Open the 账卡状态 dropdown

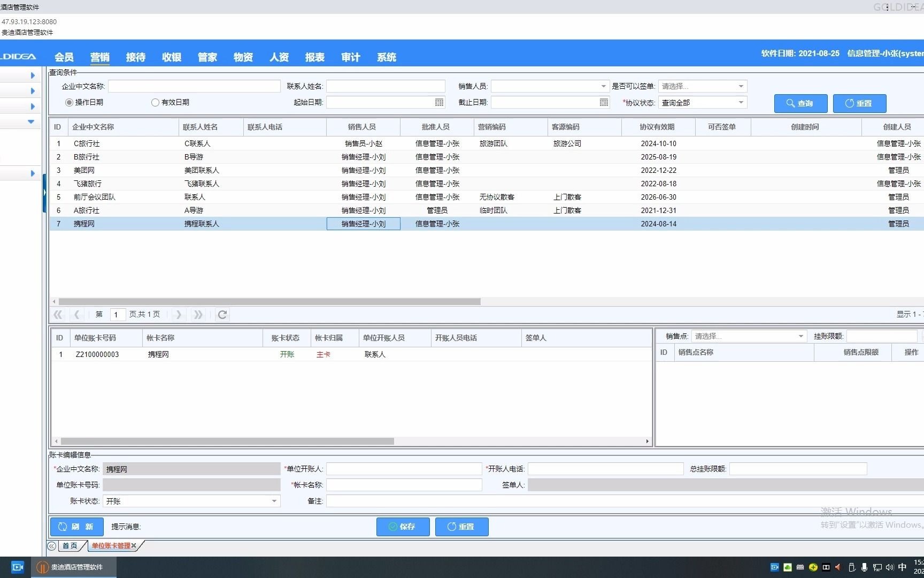(274, 501)
